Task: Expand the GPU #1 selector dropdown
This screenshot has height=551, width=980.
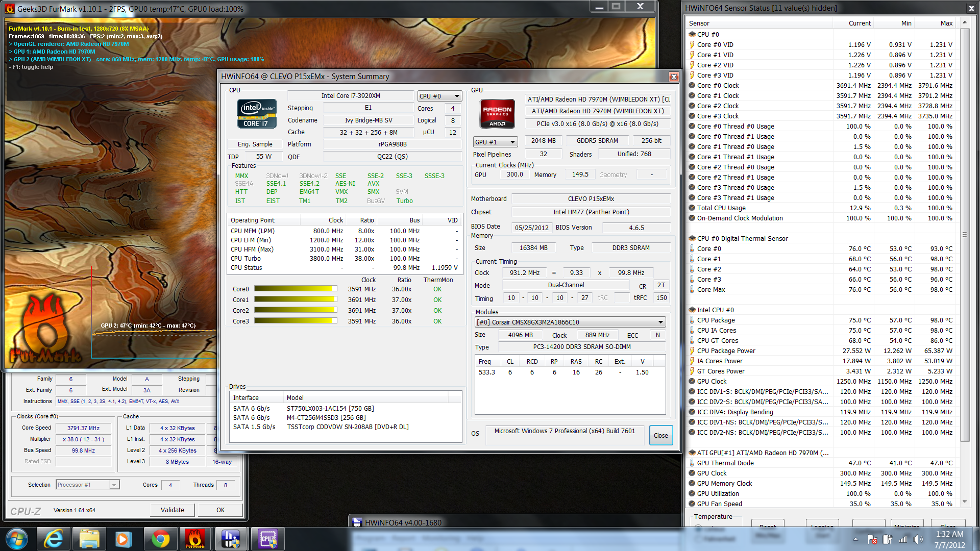Action: point(495,142)
